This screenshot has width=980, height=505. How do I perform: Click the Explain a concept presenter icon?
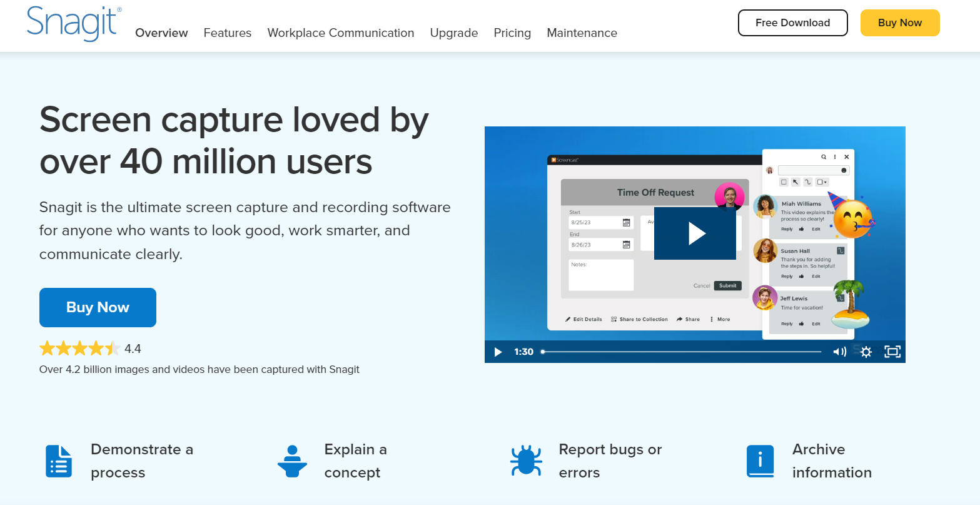click(x=292, y=461)
